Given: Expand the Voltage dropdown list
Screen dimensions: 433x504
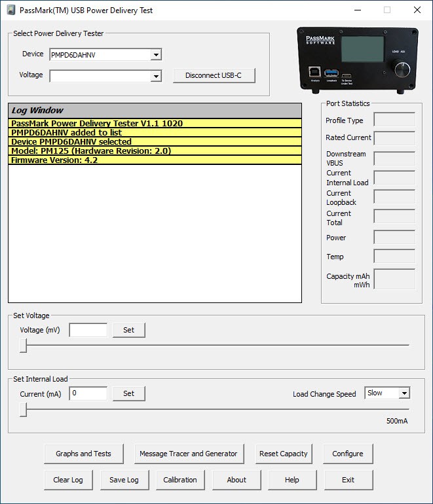Looking at the screenshot, I should [x=156, y=76].
